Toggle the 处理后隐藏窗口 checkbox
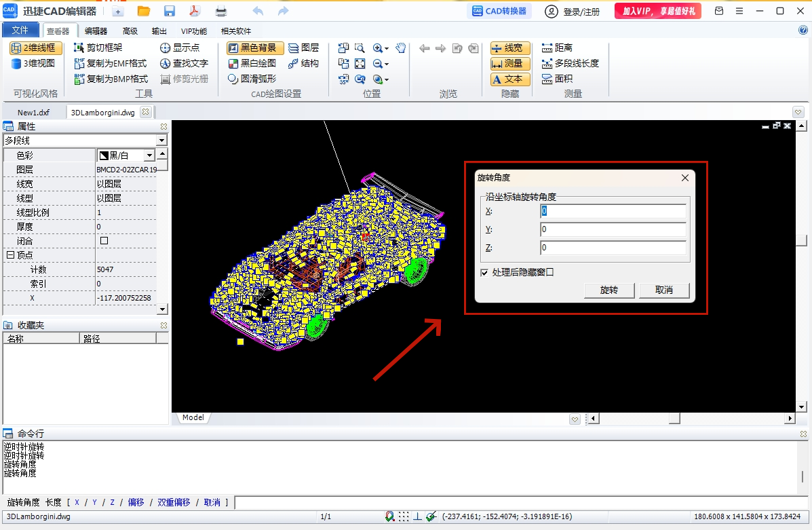 click(484, 273)
